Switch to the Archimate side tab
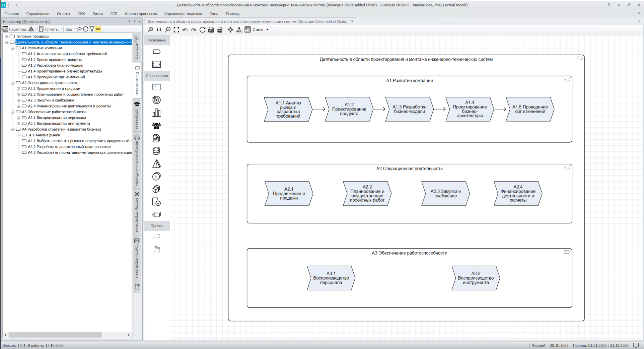Viewport: 644px width, 349px height. [x=137, y=48]
